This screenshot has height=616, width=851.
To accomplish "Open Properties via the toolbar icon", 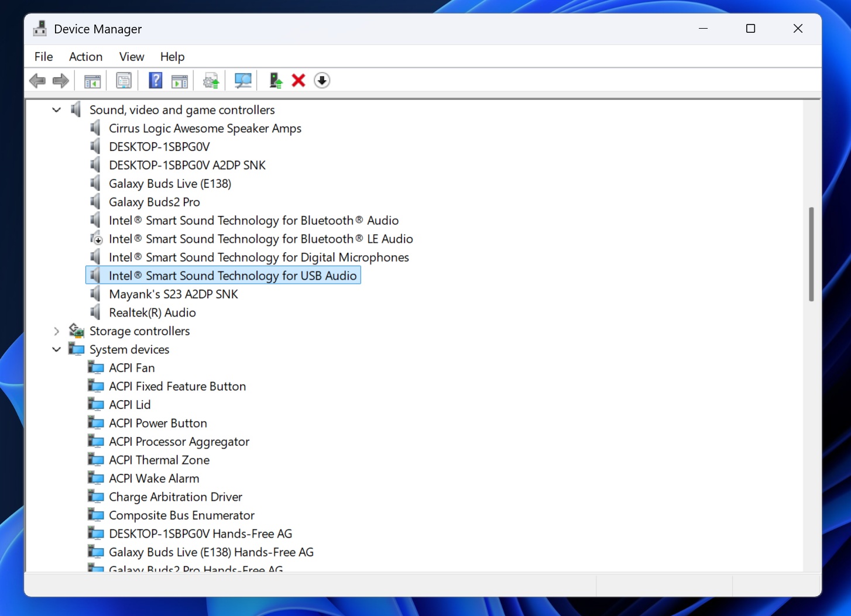I will click(x=123, y=81).
